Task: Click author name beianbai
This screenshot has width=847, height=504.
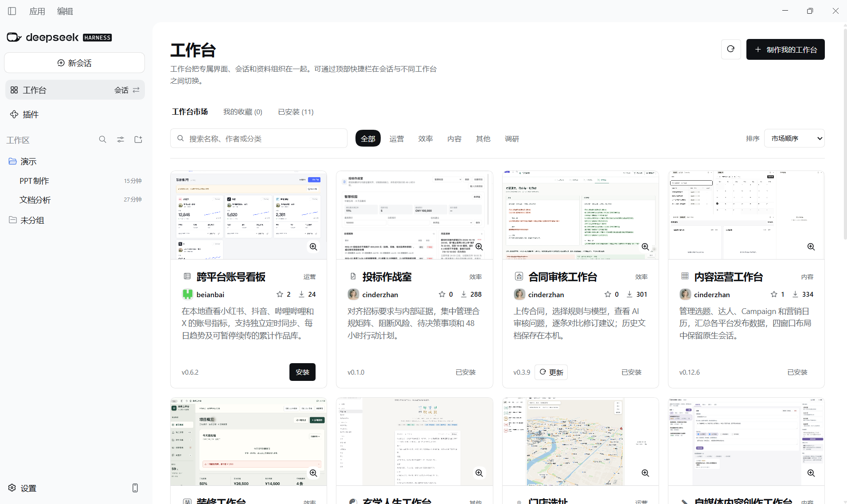Action: pyautogui.click(x=211, y=295)
